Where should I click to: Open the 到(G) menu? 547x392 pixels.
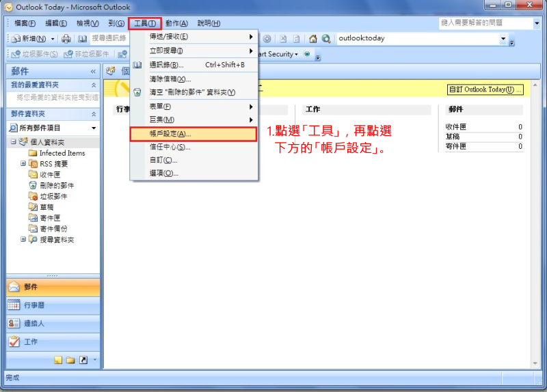tap(116, 23)
